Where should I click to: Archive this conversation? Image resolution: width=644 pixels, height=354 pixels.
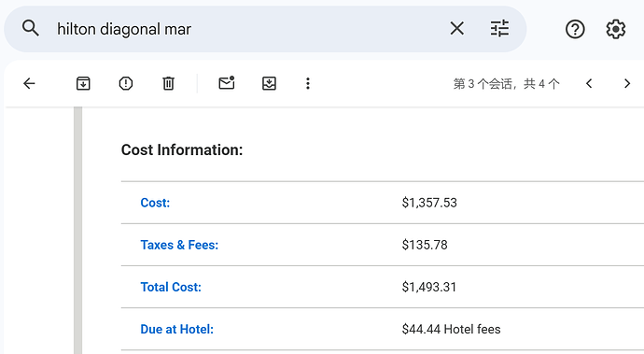[83, 83]
